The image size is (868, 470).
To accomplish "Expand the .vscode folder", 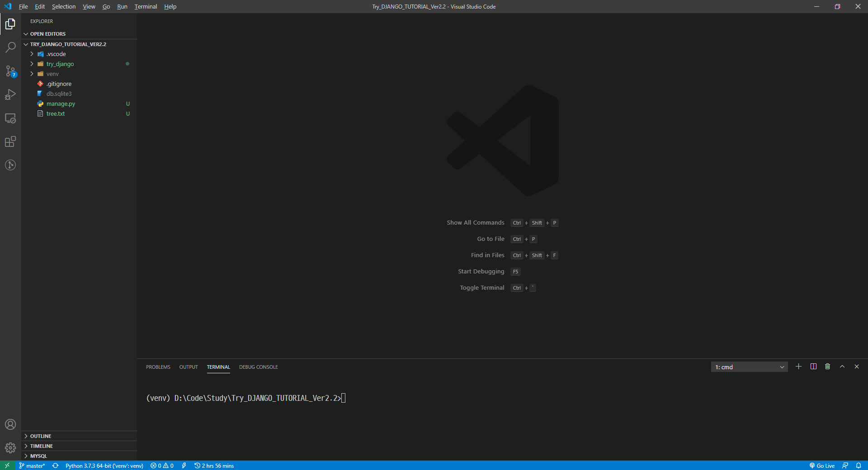I will click(x=79, y=54).
